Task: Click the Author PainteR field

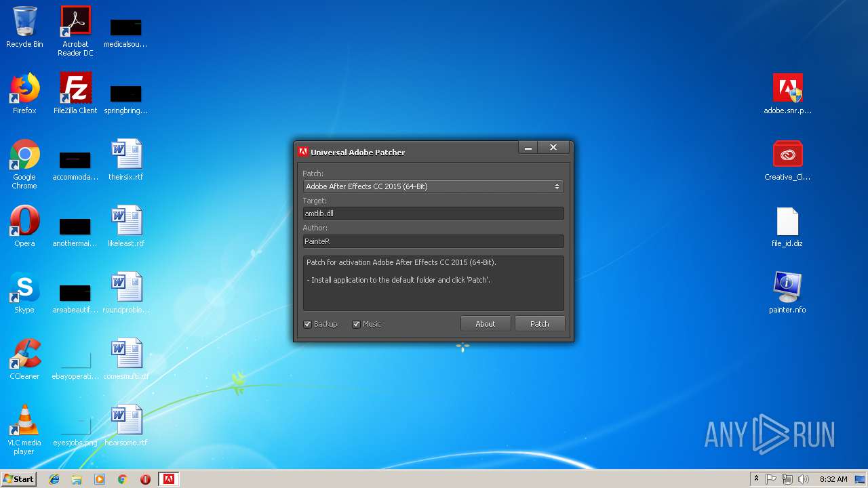Action: coord(433,241)
